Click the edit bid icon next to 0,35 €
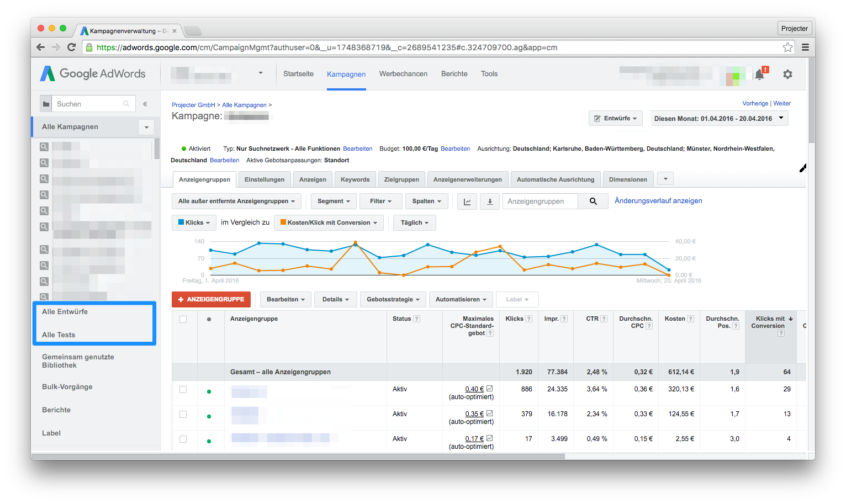The image size is (846, 504). (489, 413)
